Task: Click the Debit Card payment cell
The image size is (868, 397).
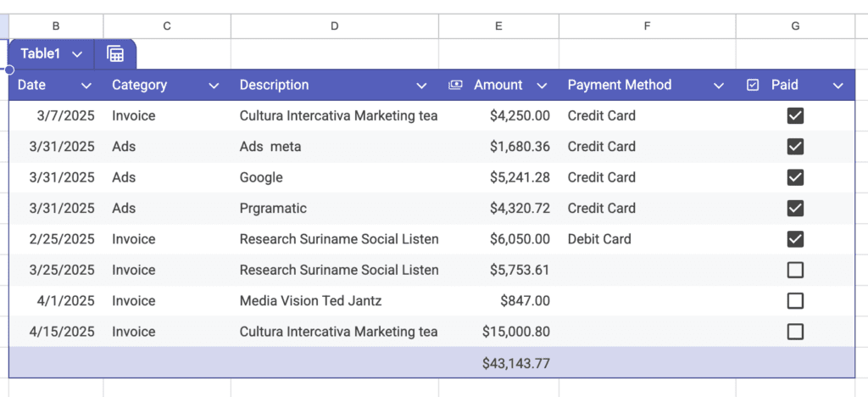Action: (599, 239)
